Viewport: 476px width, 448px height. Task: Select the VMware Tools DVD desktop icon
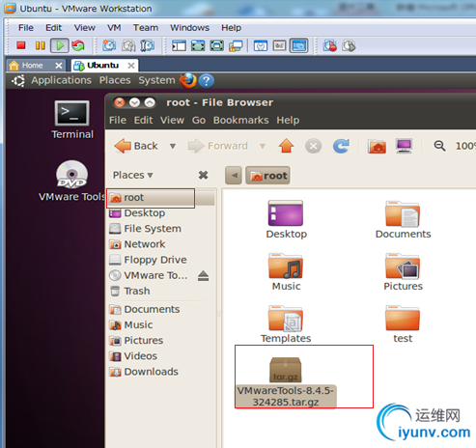pos(72,181)
